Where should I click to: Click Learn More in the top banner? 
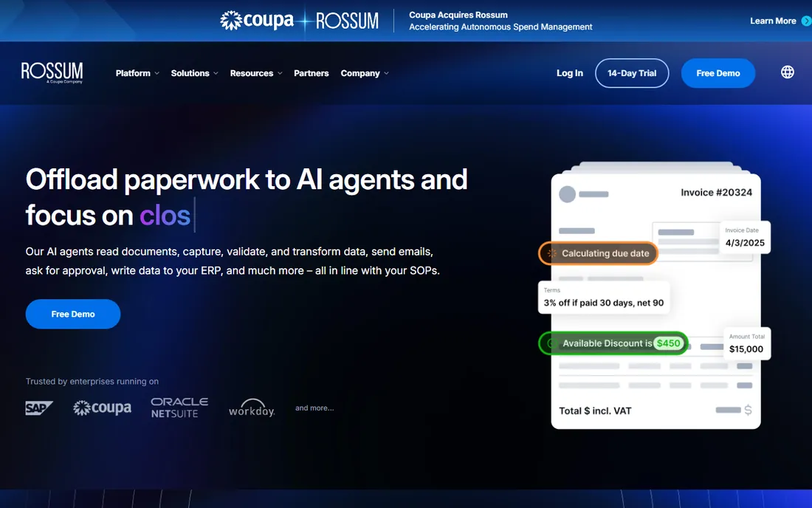tap(773, 21)
